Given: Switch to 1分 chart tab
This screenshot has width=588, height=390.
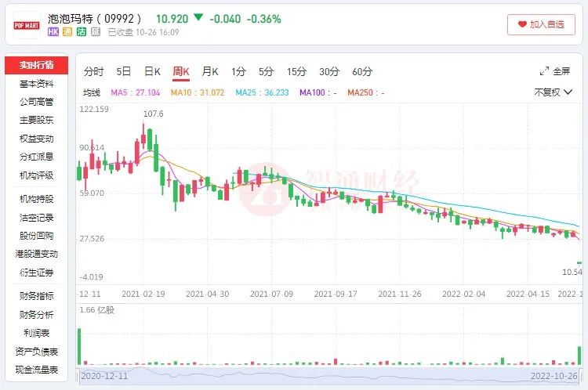Looking at the screenshot, I should 238,71.
